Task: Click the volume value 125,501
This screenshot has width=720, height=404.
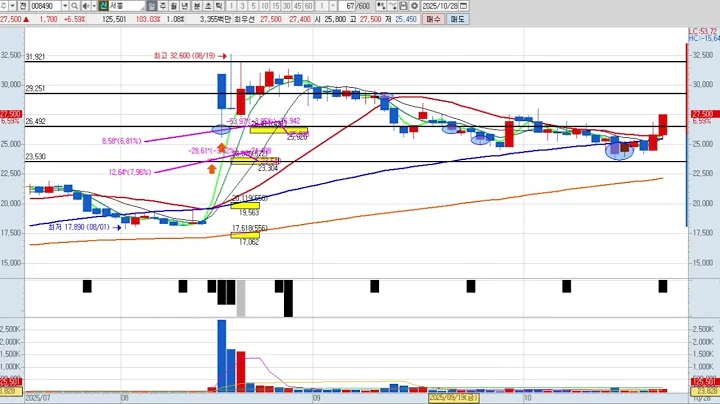Action: click(114, 19)
